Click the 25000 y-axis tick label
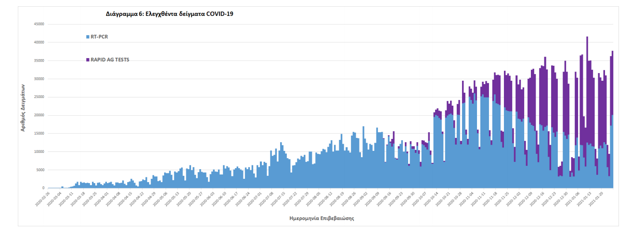Image resolution: width=644 pixels, height=247 pixels. [x=38, y=97]
